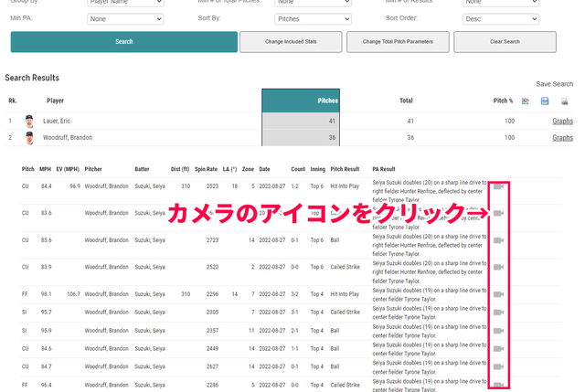
Task: Click the Batter column header
Action: pyautogui.click(x=142, y=169)
